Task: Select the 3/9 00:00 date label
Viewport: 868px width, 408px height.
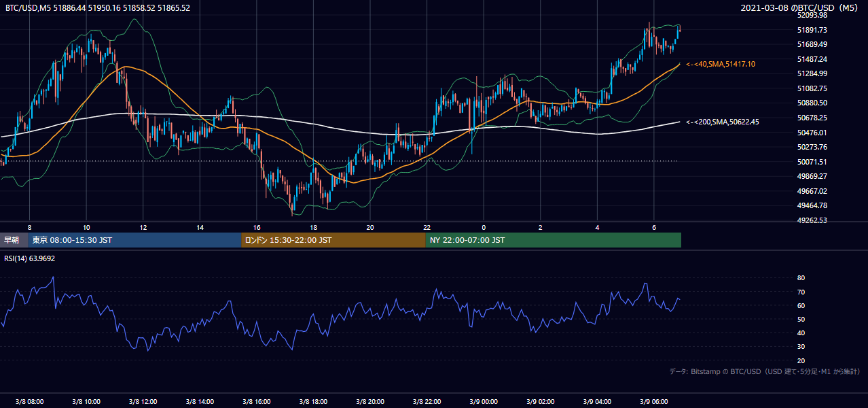Action: [484, 402]
